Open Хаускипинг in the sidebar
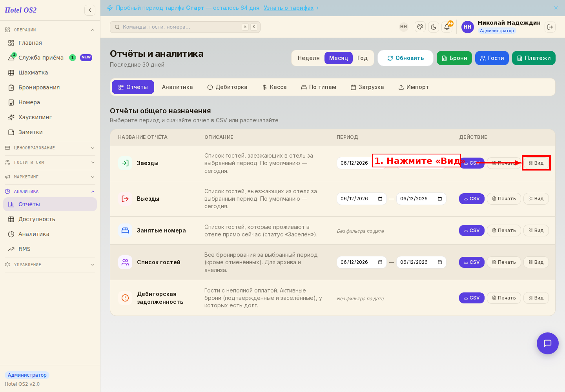 tap(50, 117)
